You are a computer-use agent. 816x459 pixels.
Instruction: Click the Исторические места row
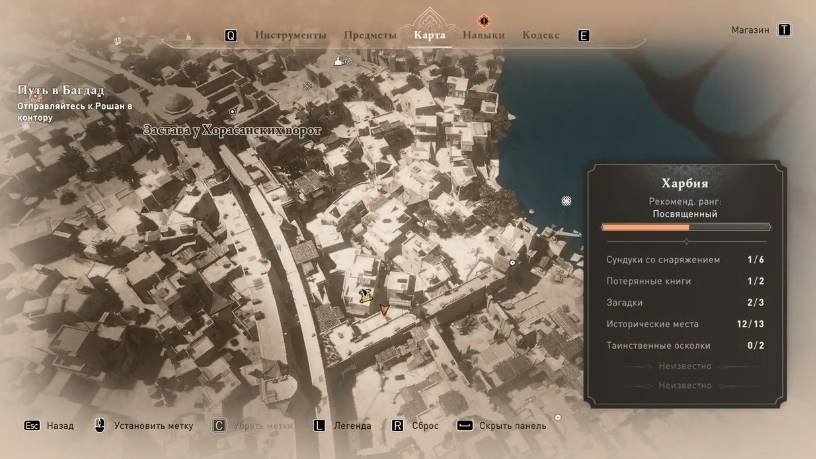pyautogui.click(x=685, y=324)
